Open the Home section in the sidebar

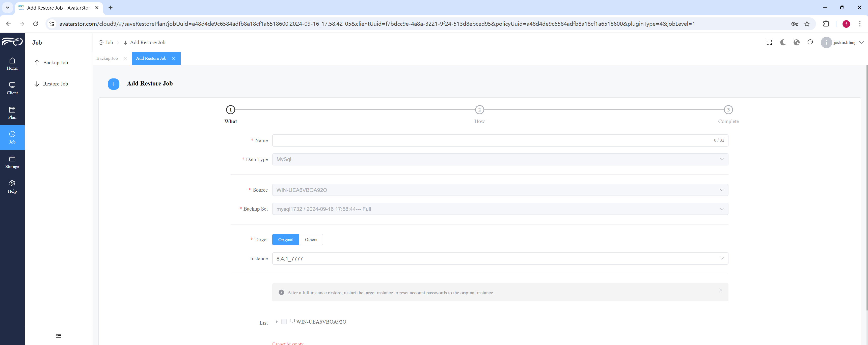click(12, 64)
